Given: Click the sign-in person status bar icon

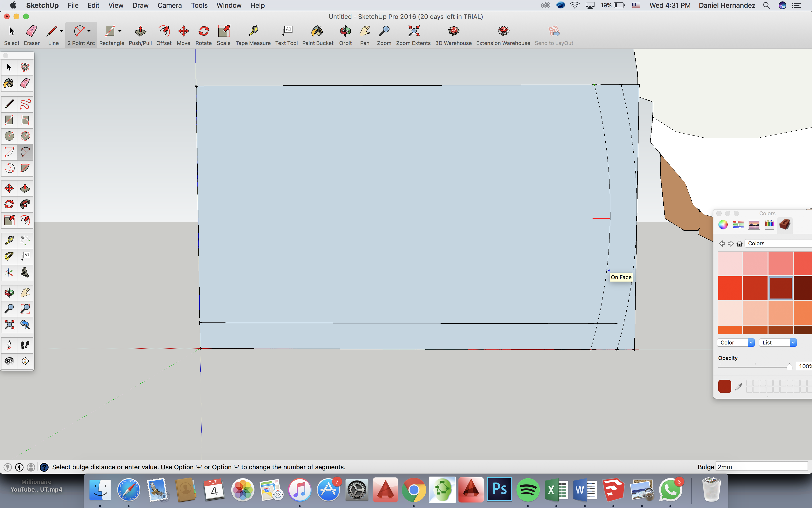Looking at the screenshot, I should pyautogui.click(x=31, y=467).
